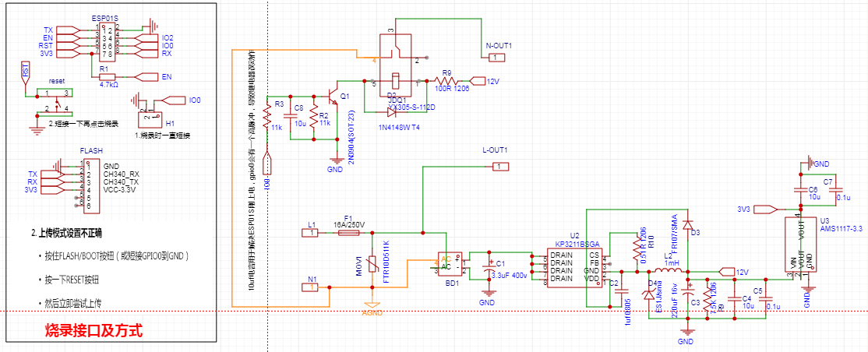Select the FLASH six-pin connector
Screen dimensions: 868x352
91,185
